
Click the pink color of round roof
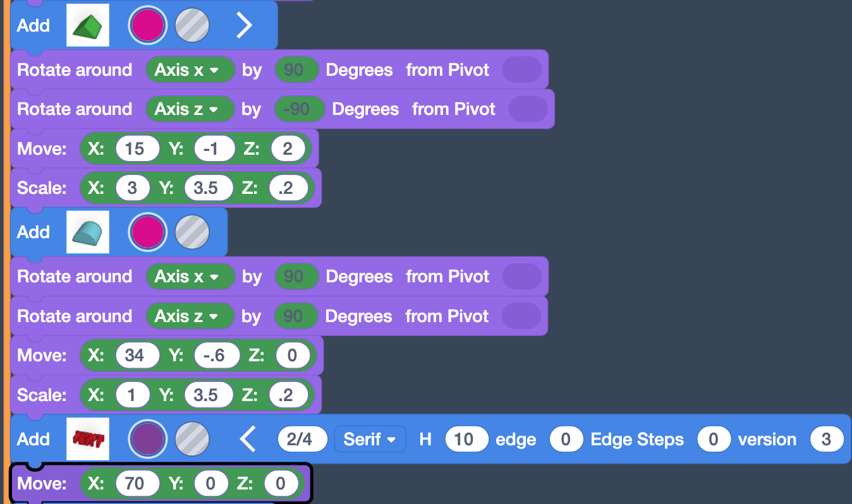coord(147,232)
